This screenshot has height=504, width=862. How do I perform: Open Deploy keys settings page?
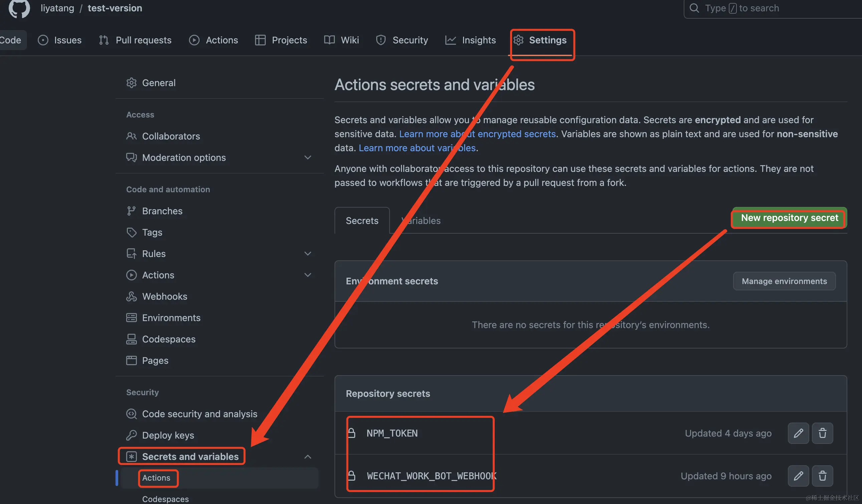point(168,435)
